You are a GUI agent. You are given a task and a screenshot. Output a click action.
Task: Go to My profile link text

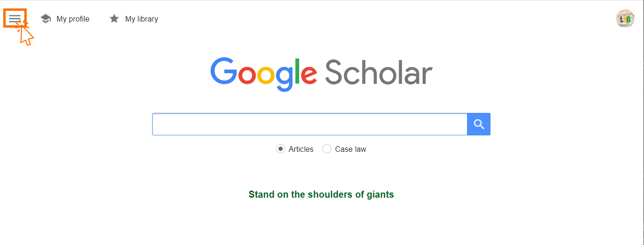(73, 19)
